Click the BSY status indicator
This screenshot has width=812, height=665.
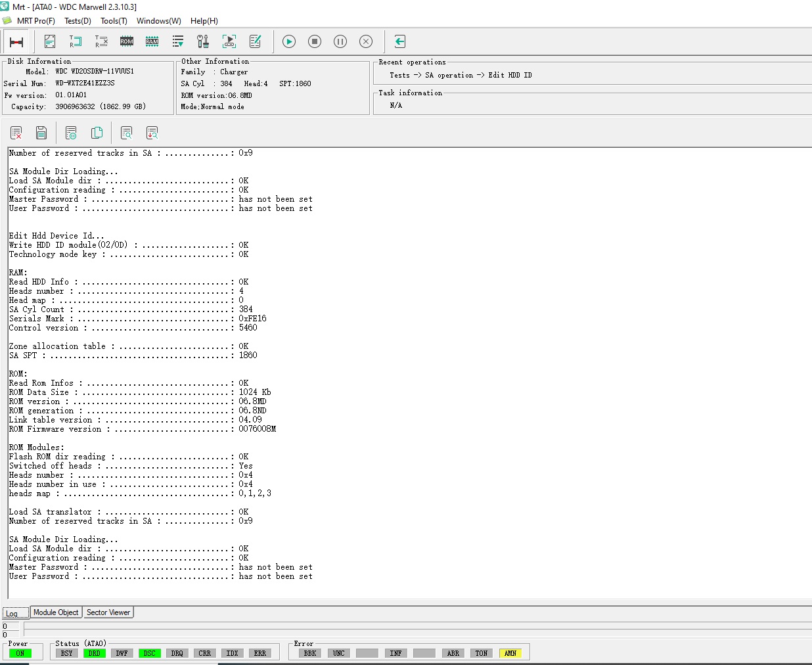pyautogui.click(x=66, y=653)
